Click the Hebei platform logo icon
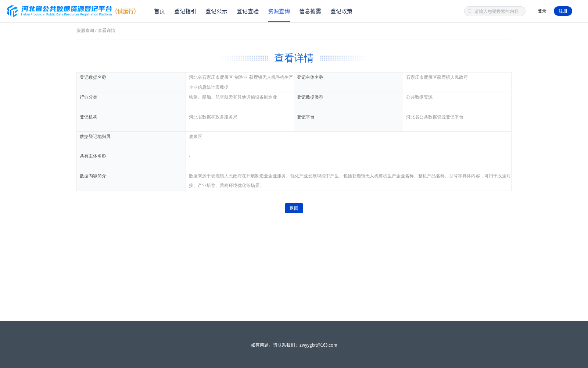Screen dimensions: 588x368 tap(13, 11)
